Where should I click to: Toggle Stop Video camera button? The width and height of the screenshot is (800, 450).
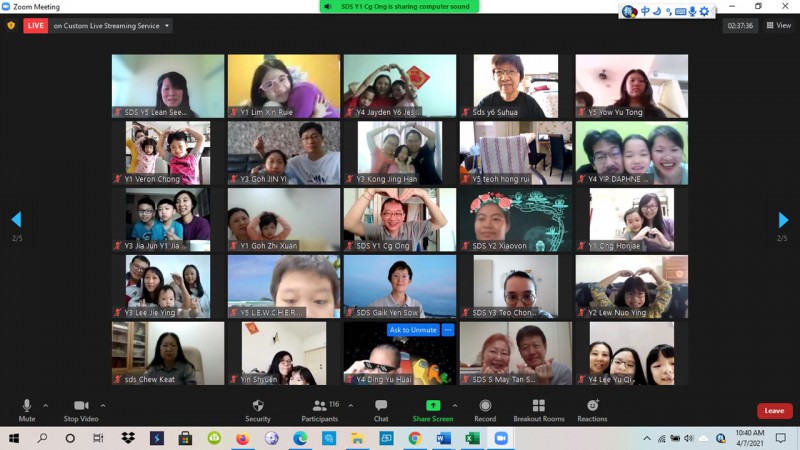pyautogui.click(x=79, y=409)
